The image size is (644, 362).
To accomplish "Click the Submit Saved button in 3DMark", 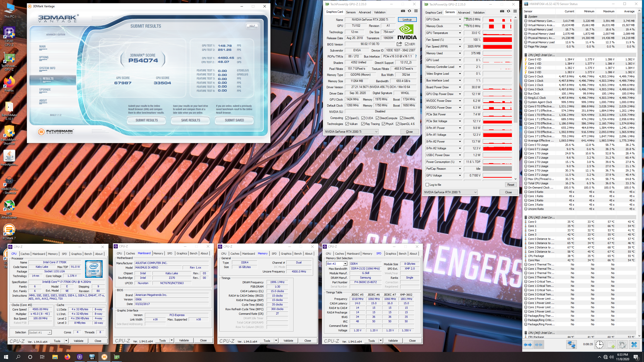I will [x=234, y=120].
